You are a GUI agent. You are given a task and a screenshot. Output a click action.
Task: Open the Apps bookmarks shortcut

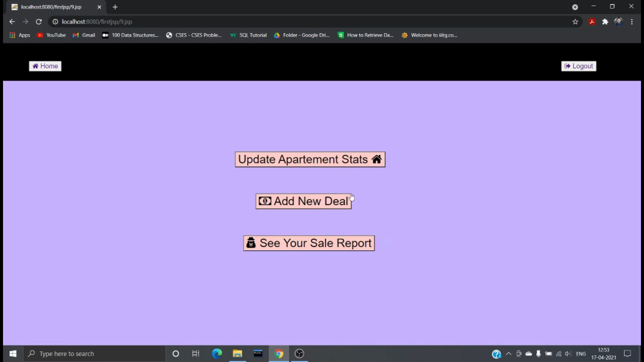[x=19, y=35]
